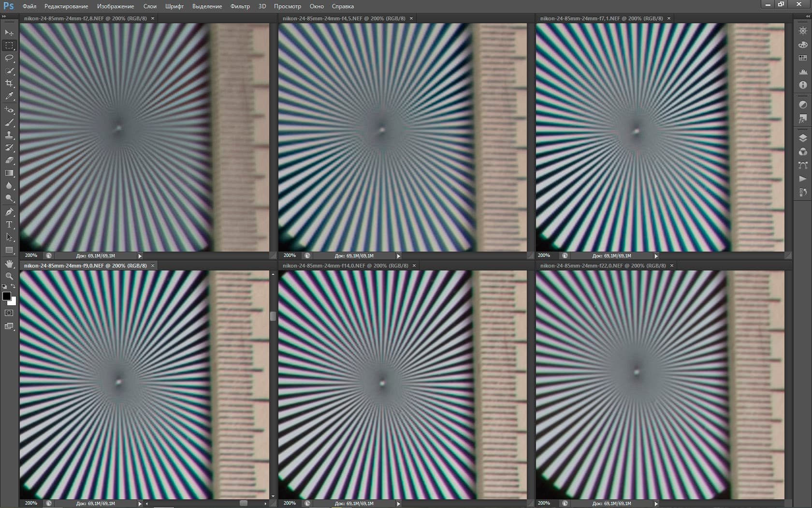Open the Редактирование menu
This screenshot has width=812, height=508.
66,6
